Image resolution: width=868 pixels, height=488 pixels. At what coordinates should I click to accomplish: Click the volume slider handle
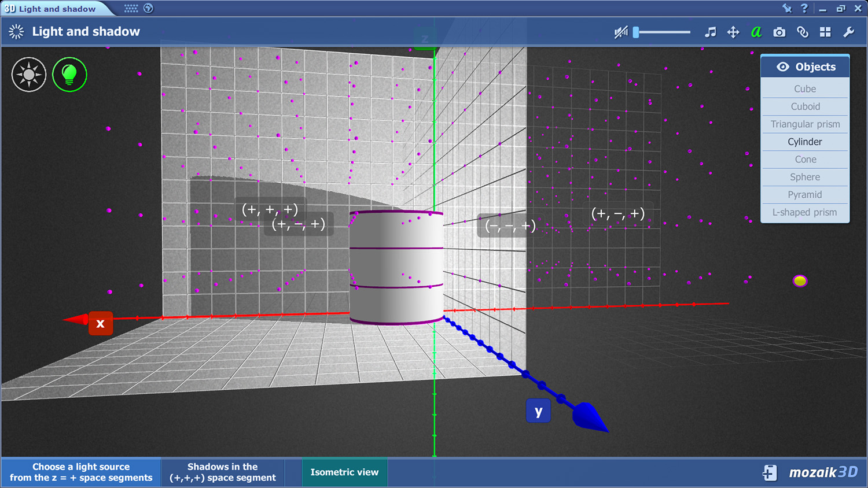point(636,32)
